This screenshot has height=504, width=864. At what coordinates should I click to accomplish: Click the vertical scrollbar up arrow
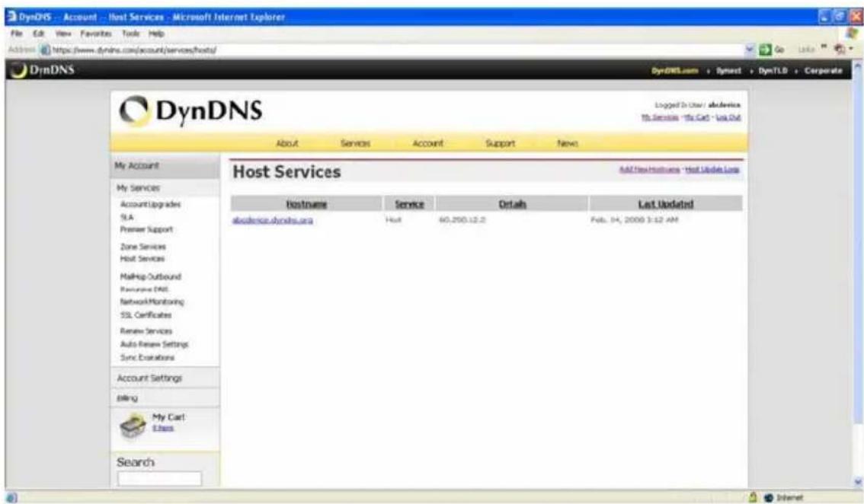857,65
